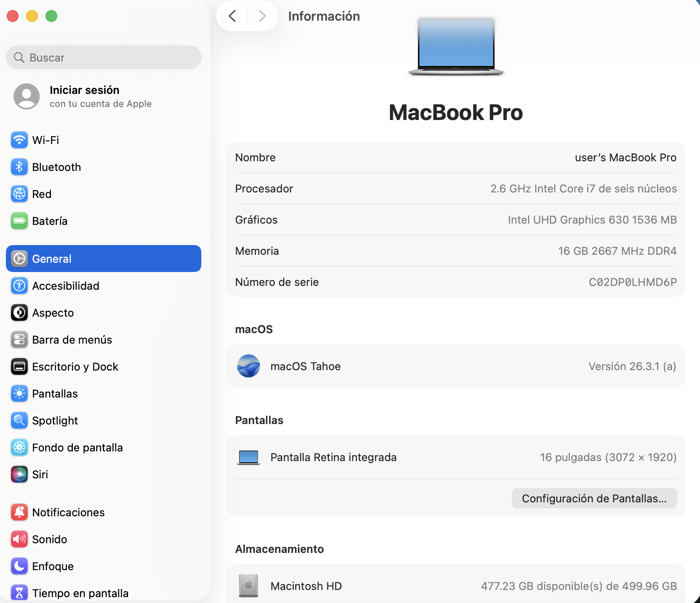Click the macOS Tahoe logo icon

click(248, 366)
